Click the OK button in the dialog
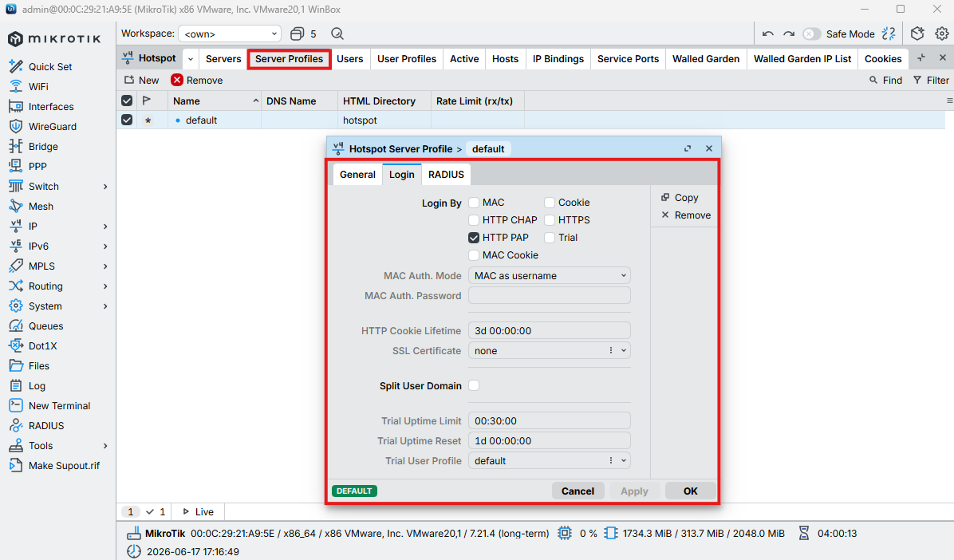954x560 pixels. pyautogui.click(x=691, y=491)
